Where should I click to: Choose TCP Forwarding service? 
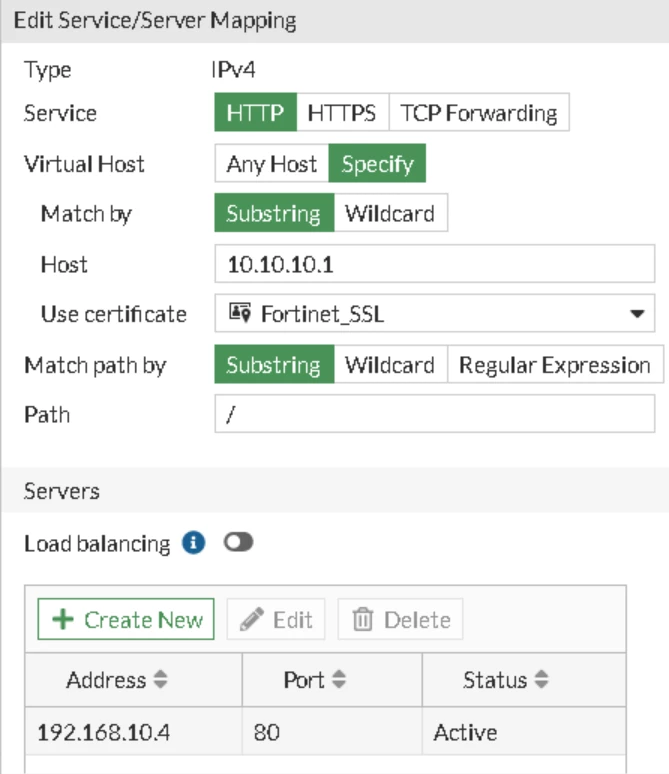click(479, 113)
